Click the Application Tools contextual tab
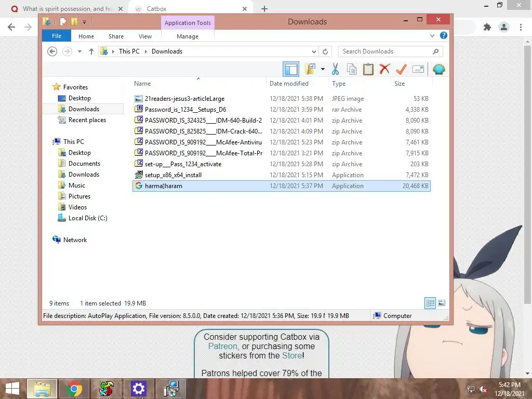Viewport: 532px width, 399px height. click(188, 23)
